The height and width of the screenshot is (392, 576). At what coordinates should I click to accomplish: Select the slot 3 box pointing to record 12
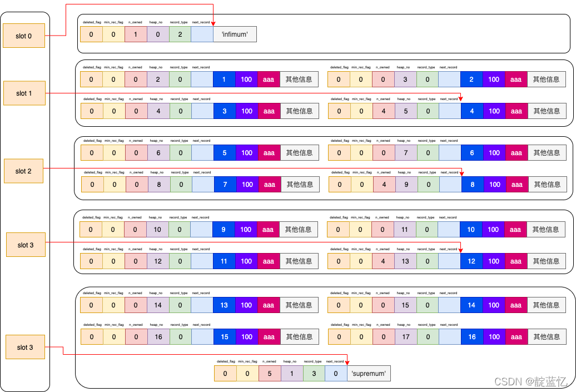tap(26, 245)
